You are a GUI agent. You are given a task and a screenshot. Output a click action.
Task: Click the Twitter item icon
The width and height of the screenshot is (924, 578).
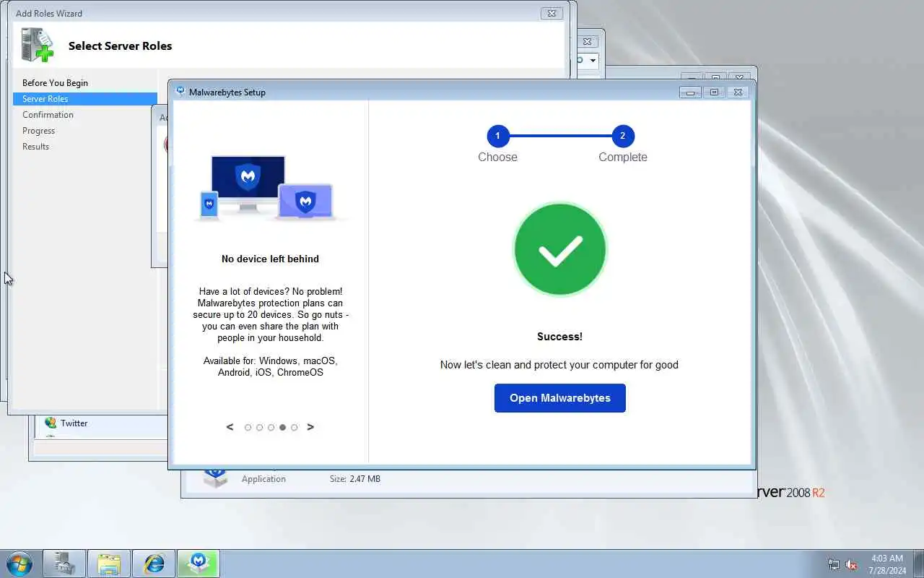click(x=51, y=423)
